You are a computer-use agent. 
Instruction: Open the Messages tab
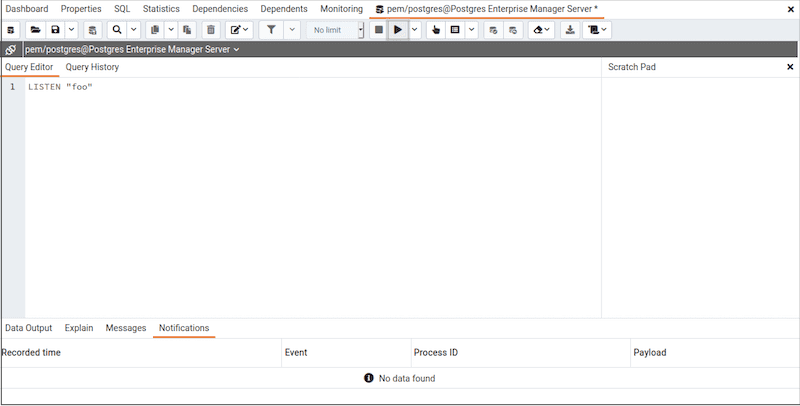coord(126,328)
